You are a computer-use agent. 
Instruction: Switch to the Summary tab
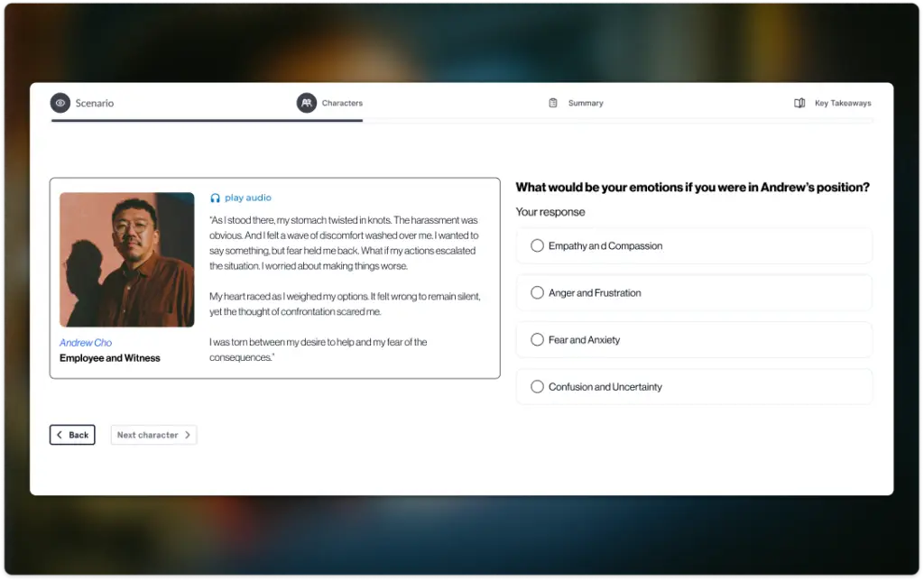click(x=586, y=103)
